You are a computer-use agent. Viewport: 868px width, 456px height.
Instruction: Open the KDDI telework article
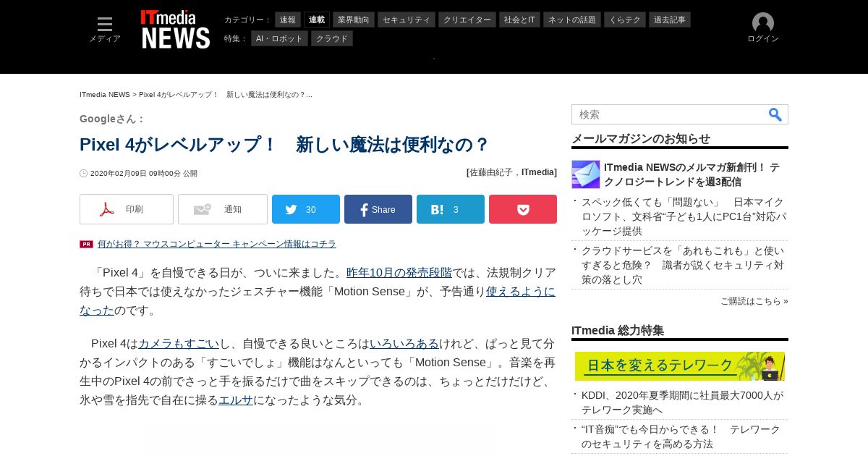(683, 402)
